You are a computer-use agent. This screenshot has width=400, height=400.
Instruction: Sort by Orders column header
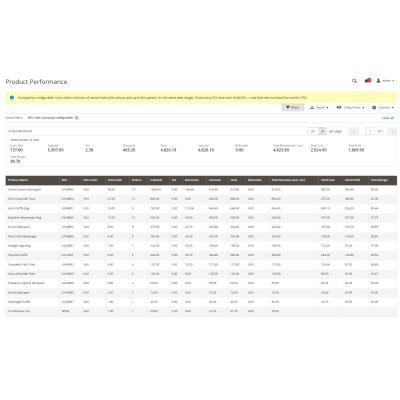(x=138, y=180)
